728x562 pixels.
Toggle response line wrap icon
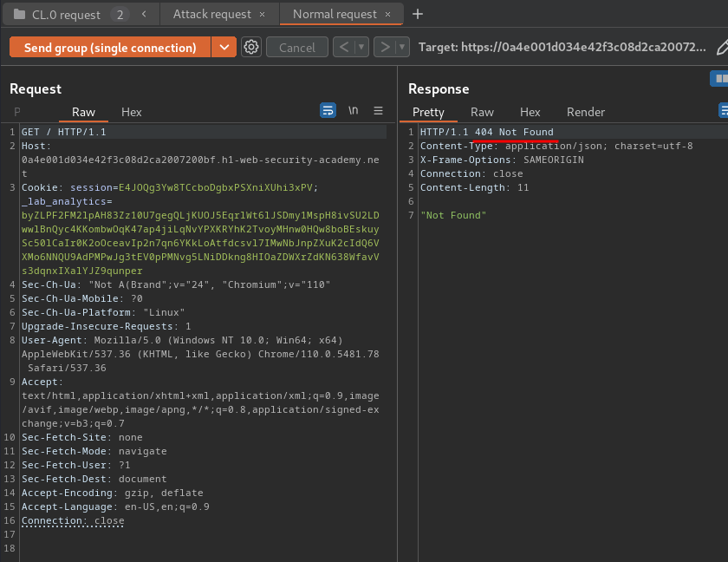click(724, 110)
